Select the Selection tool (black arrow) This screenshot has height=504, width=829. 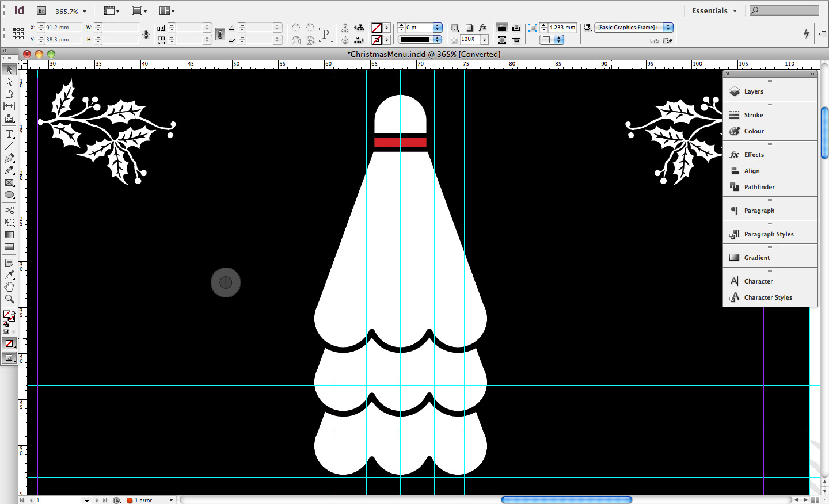(9, 70)
